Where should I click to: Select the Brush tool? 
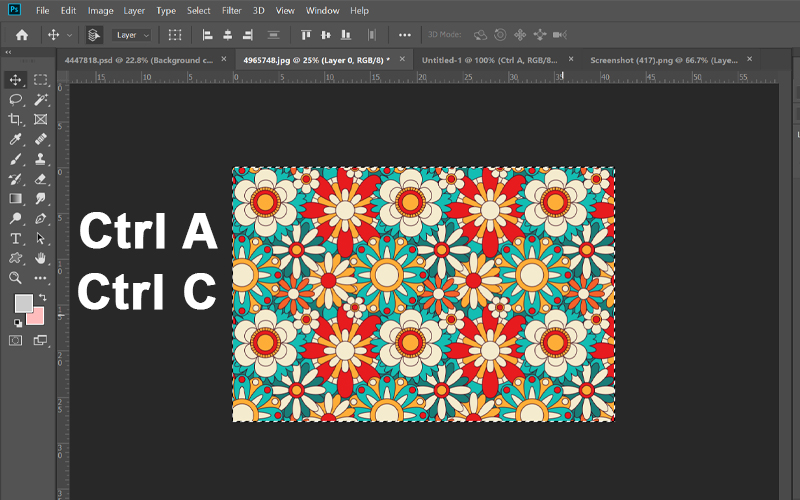point(15,159)
